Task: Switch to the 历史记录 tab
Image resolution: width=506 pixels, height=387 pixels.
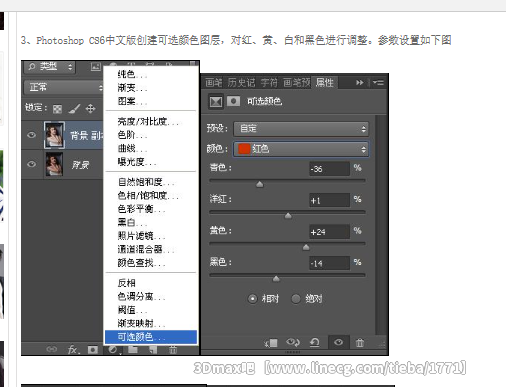Action: (x=241, y=82)
